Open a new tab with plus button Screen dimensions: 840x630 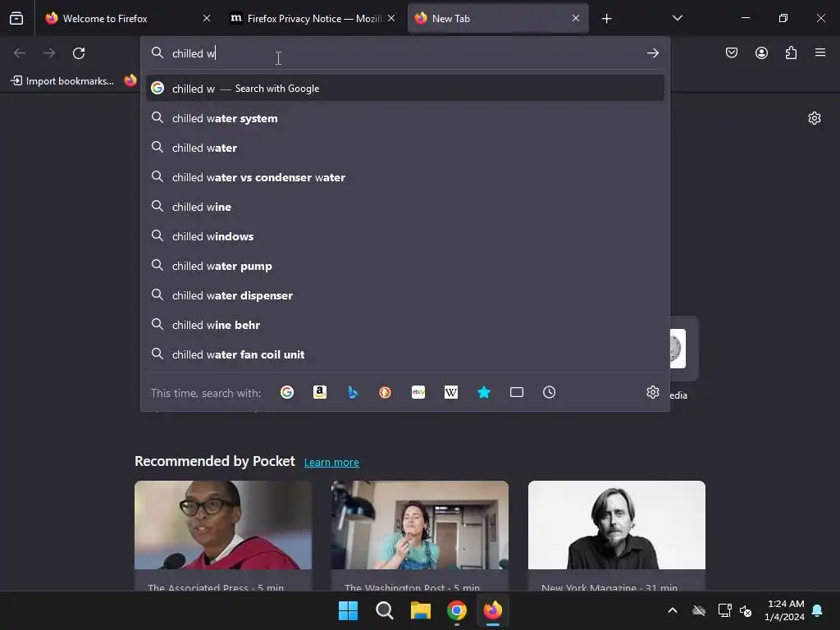click(x=606, y=19)
